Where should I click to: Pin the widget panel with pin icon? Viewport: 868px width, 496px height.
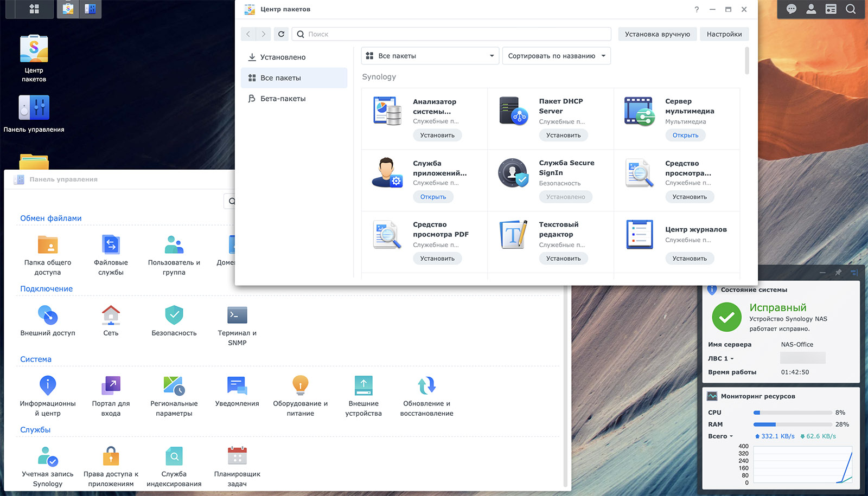coord(838,272)
